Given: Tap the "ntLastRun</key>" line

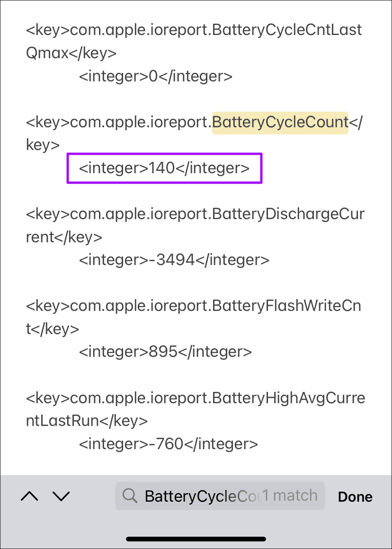Looking at the screenshot, I should point(87,420).
